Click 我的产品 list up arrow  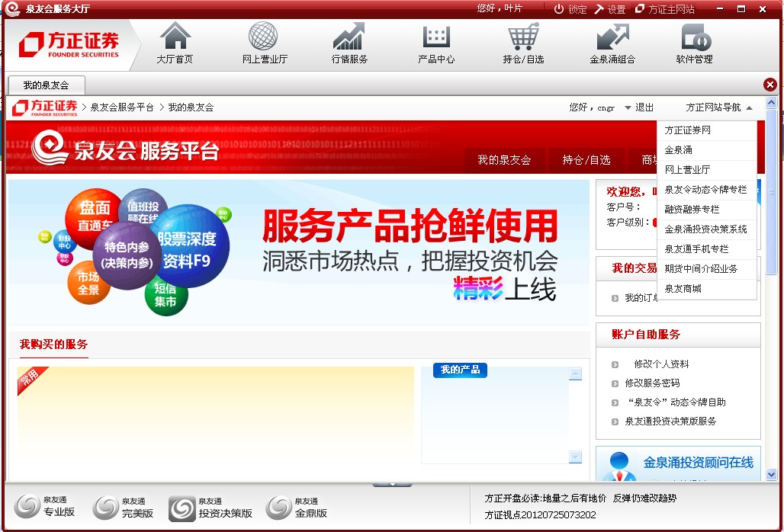point(576,373)
